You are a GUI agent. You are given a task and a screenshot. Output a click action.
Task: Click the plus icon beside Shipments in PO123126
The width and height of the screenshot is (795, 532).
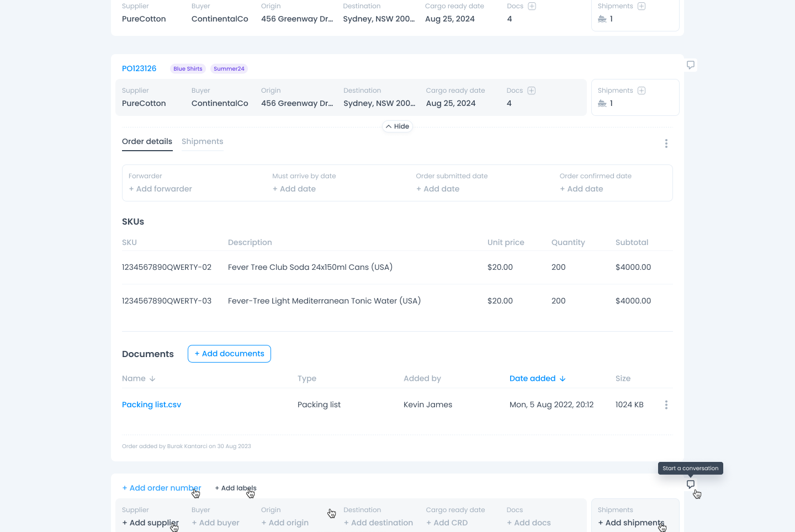[x=642, y=91]
